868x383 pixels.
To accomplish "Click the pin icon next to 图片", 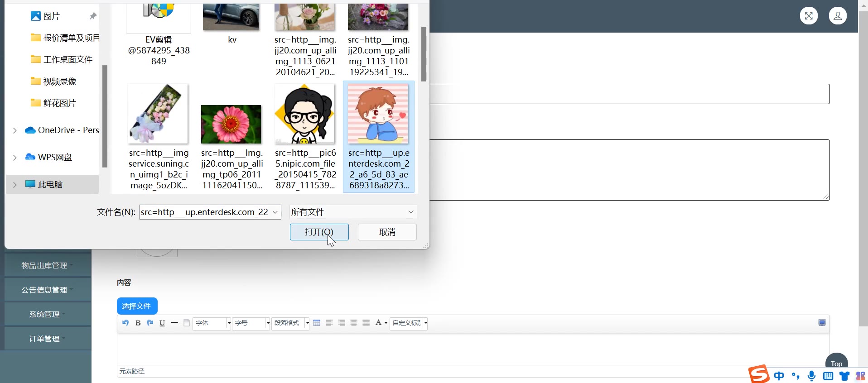I will click(x=93, y=16).
